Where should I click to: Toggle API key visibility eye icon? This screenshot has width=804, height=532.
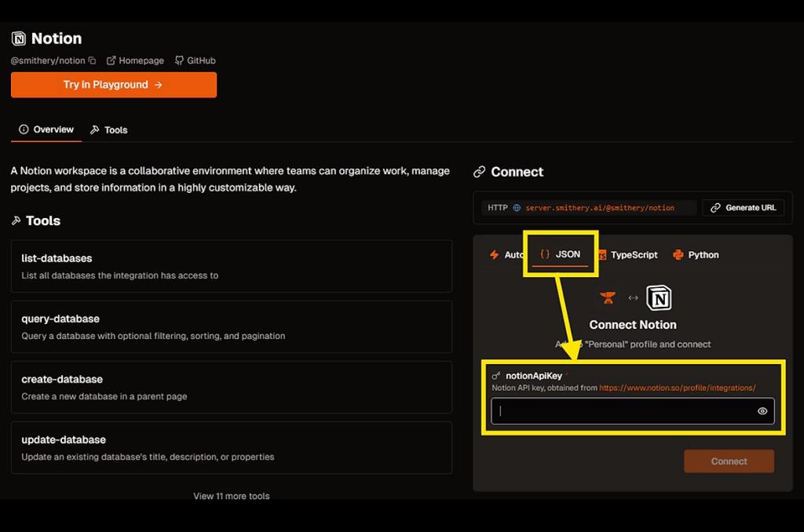[x=762, y=411]
